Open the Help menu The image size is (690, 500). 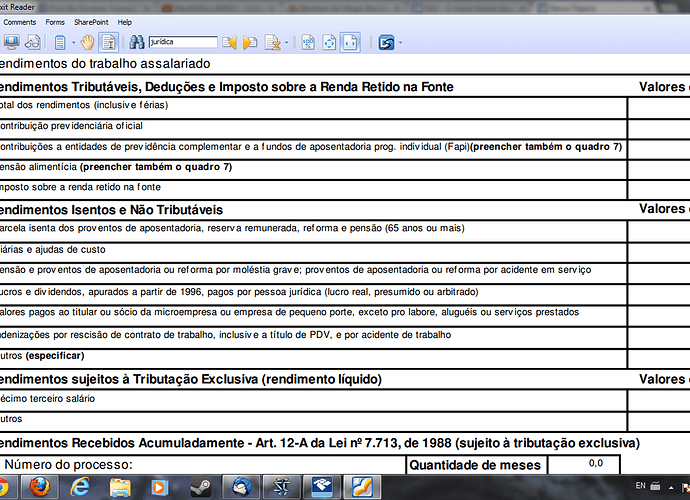pos(125,22)
